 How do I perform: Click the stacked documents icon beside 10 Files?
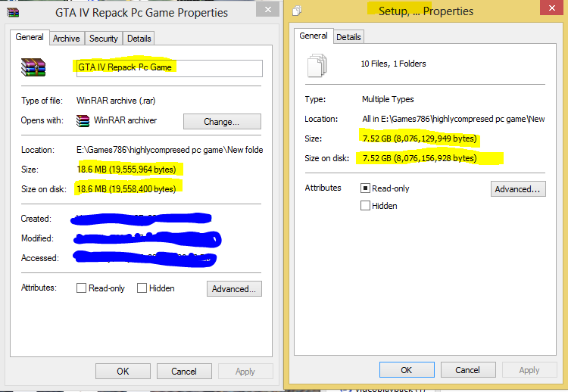click(317, 65)
